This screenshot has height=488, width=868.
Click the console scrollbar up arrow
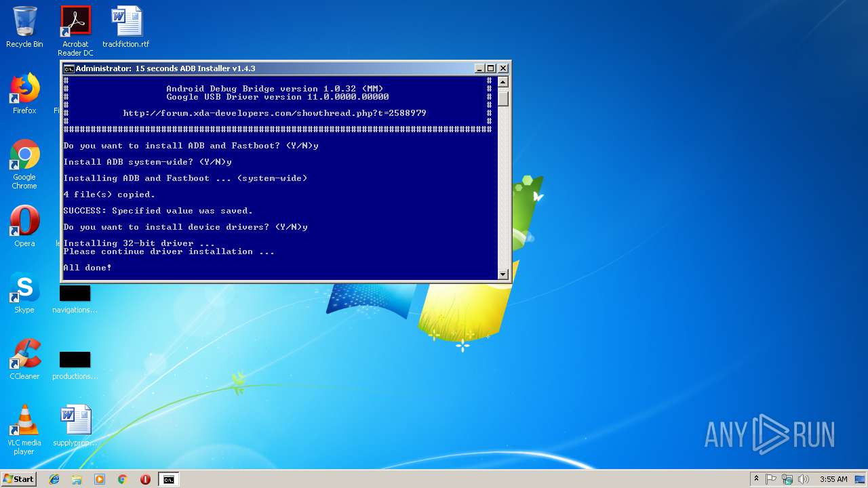coord(503,82)
